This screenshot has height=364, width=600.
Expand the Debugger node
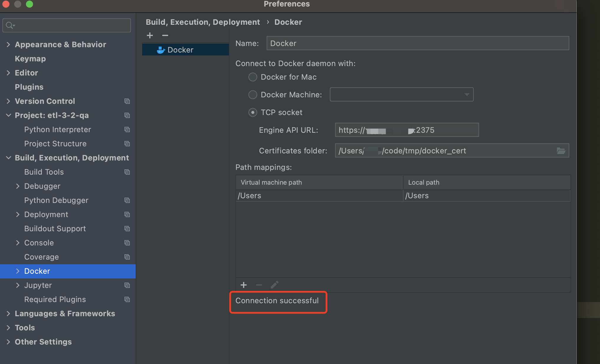pos(18,186)
